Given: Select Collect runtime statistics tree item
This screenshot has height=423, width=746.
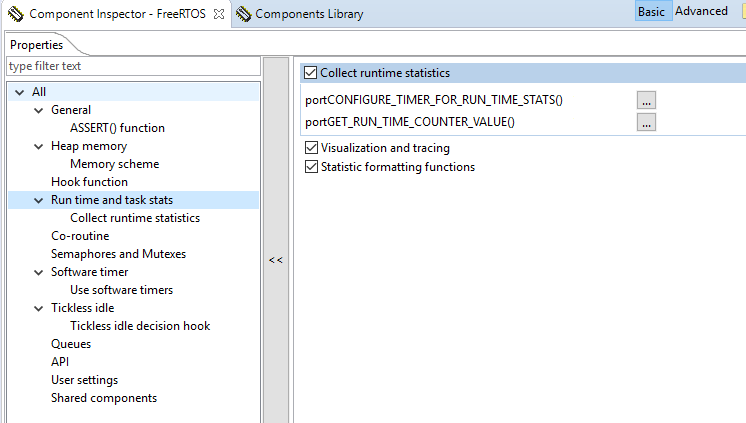Looking at the screenshot, I should 135,218.
